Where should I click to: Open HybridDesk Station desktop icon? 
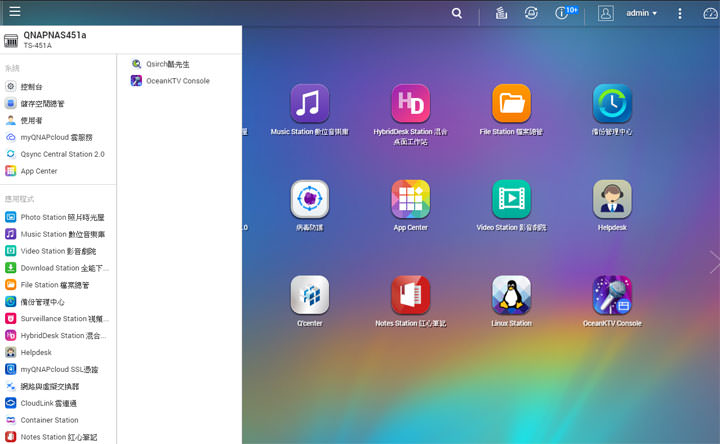coord(410,104)
